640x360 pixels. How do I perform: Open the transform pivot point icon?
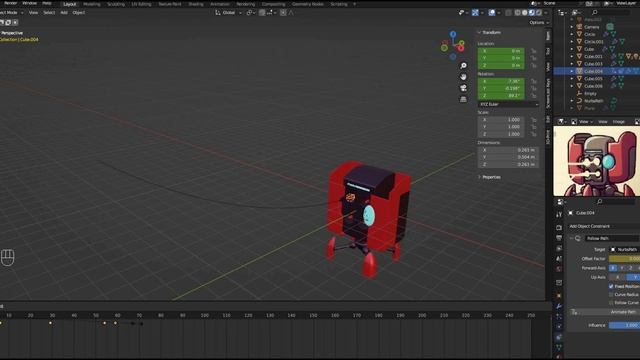point(250,13)
